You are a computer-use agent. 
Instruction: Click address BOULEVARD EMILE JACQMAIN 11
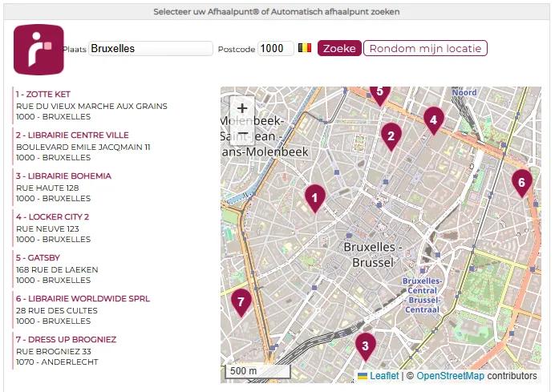click(83, 148)
